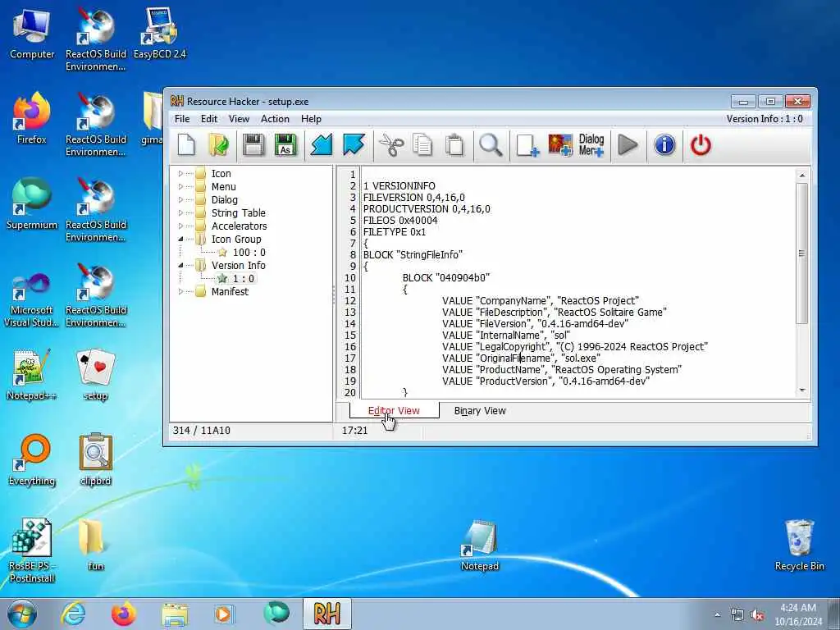Click the Dialog Menu insert icon
The width and height of the screenshot is (840, 630).
tap(591, 145)
